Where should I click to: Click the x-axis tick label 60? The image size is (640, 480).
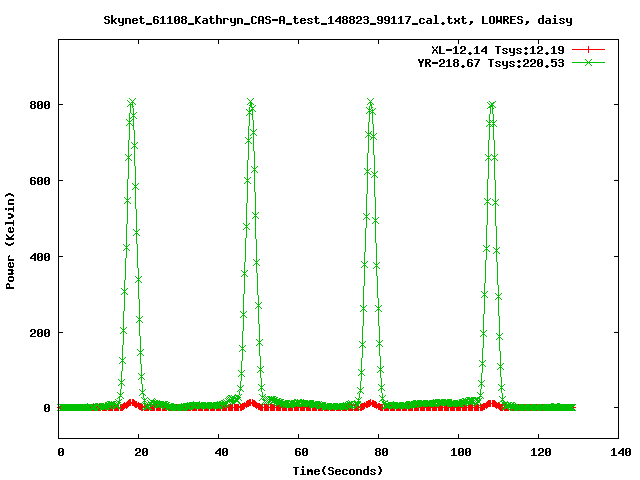301,452
